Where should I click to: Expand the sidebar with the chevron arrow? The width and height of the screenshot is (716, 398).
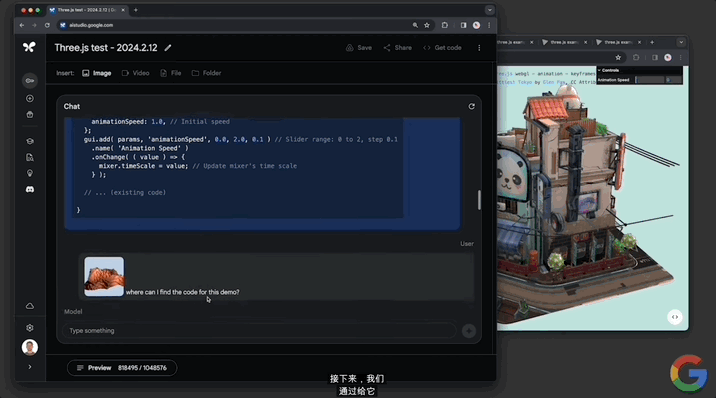point(30,367)
